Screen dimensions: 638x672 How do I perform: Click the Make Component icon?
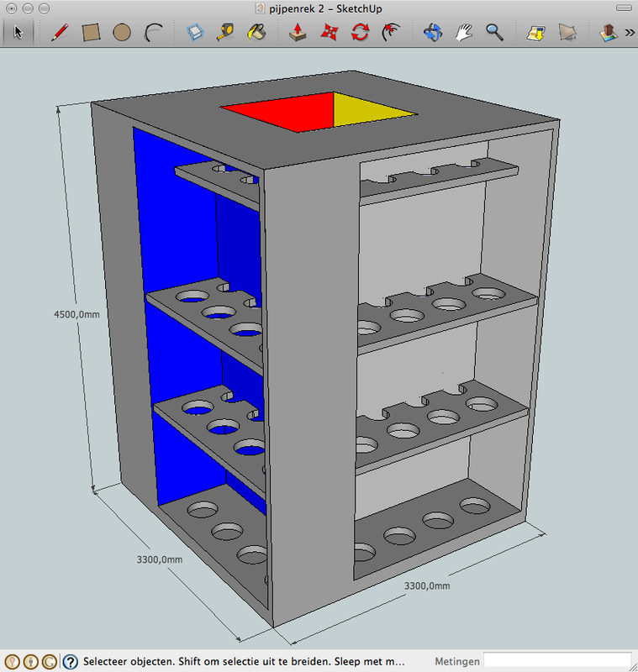195,32
